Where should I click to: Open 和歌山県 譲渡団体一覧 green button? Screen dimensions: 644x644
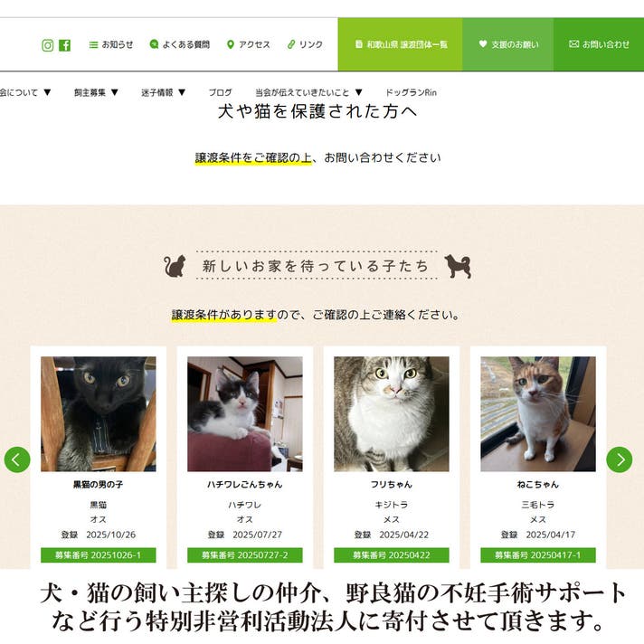pos(400,44)
